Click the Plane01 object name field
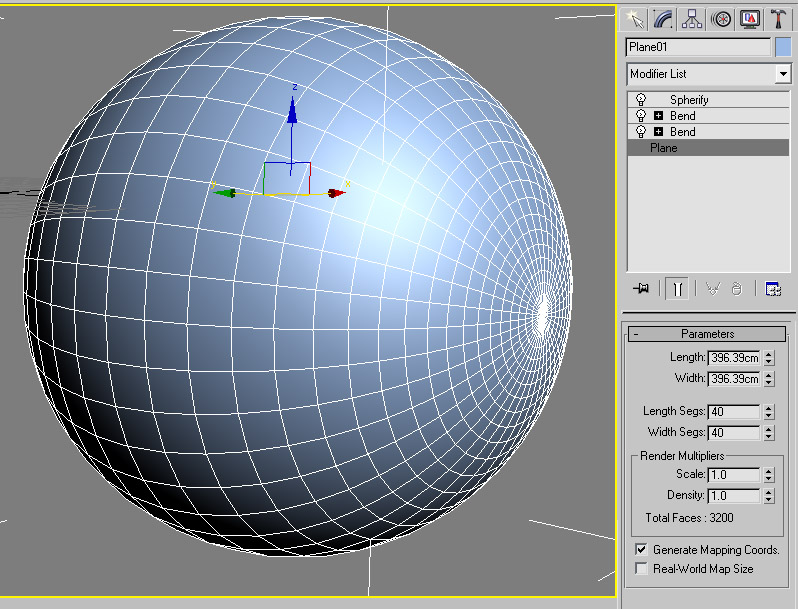Screen dimensions: 798x609 [x=698, y=47]
